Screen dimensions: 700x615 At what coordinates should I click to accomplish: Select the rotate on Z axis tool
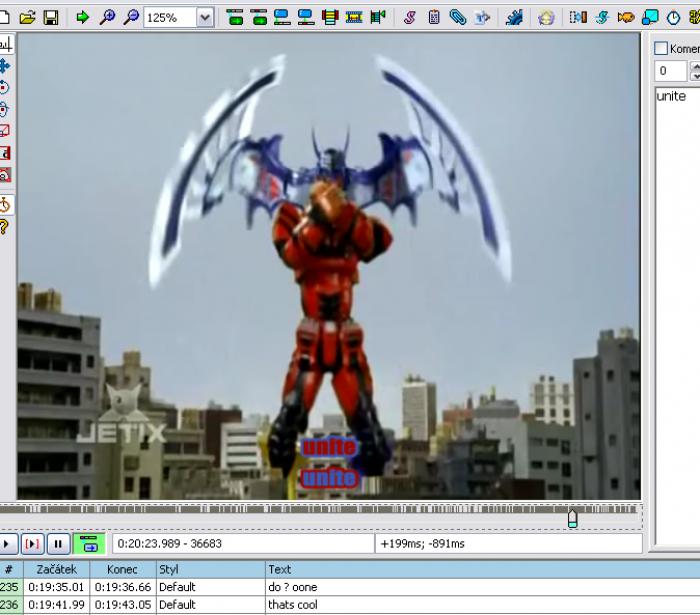[x=4, y=87]
